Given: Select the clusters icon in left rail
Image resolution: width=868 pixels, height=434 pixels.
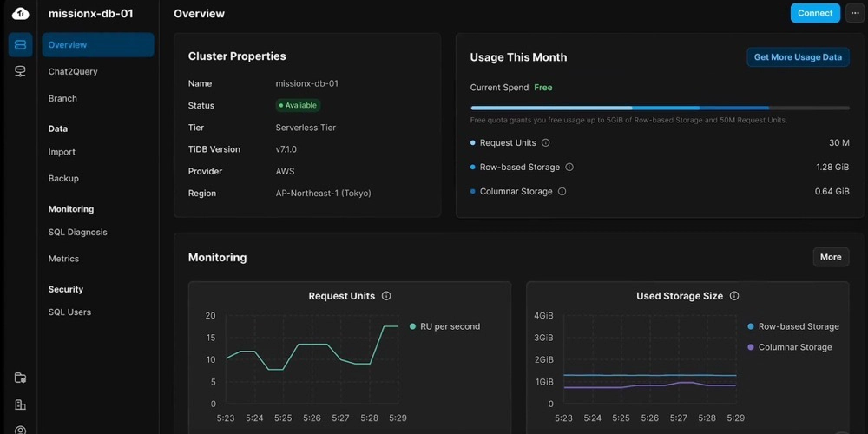Looking at the screenshot, I should point(20,44).
